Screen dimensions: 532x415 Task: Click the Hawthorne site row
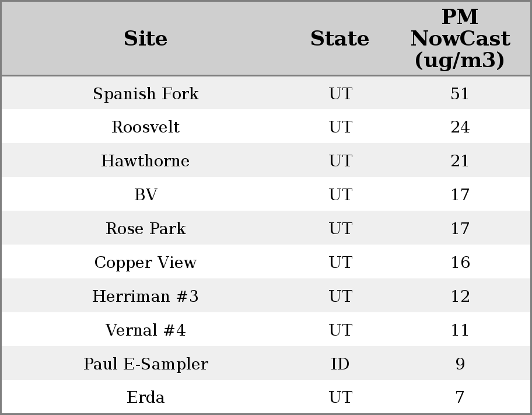[x=145, y=161]
